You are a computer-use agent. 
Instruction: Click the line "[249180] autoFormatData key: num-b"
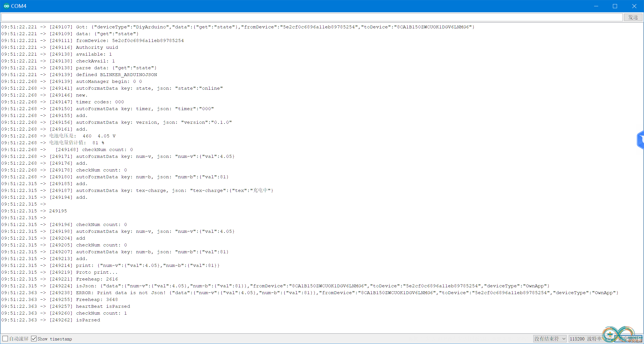coord(115,177)
